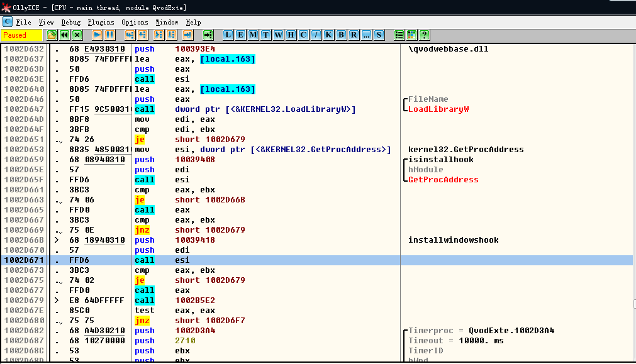Image resolution: width=636 pixels, height=364 pixels.
Task: Open the Plugins menu
Action: [x=100, y=22]
